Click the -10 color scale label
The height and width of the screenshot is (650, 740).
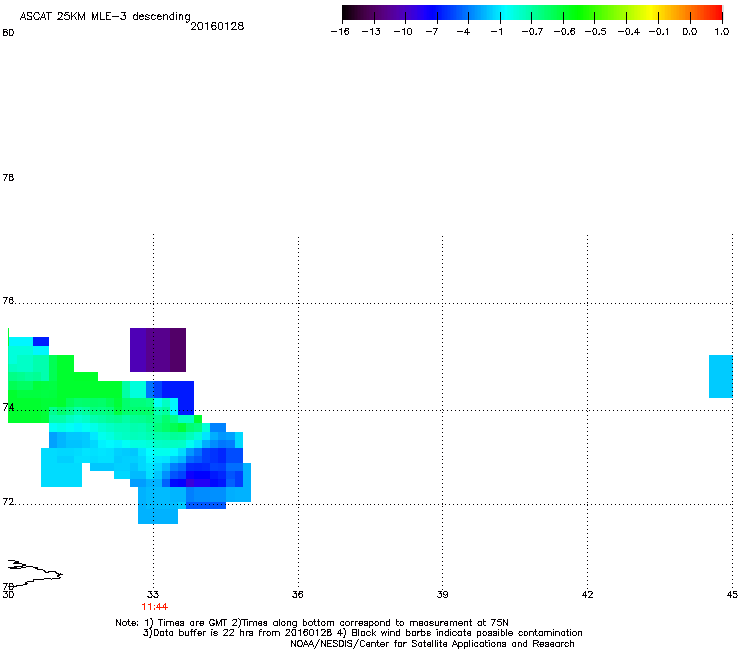click(403, 32)
